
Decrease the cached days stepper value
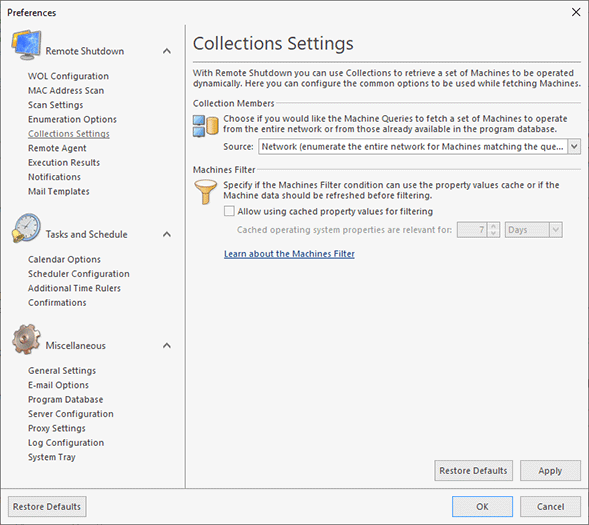click(x=494, y=233)
